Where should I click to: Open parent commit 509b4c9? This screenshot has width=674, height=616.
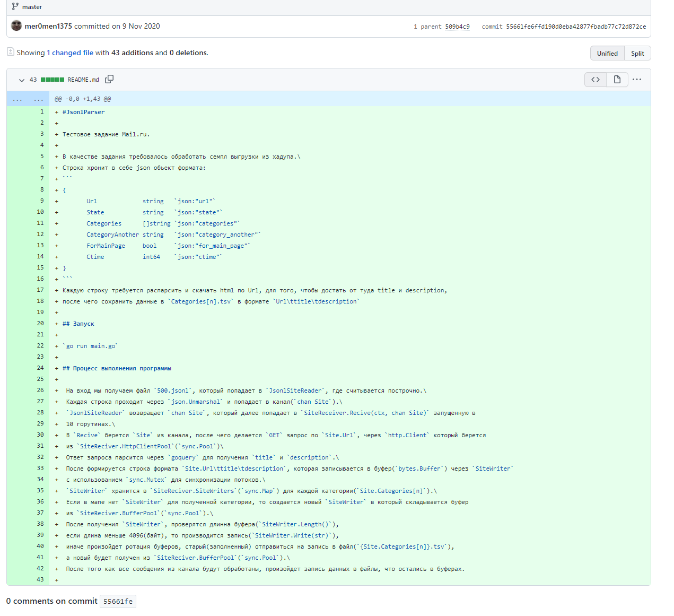click(x=457, y=27)
